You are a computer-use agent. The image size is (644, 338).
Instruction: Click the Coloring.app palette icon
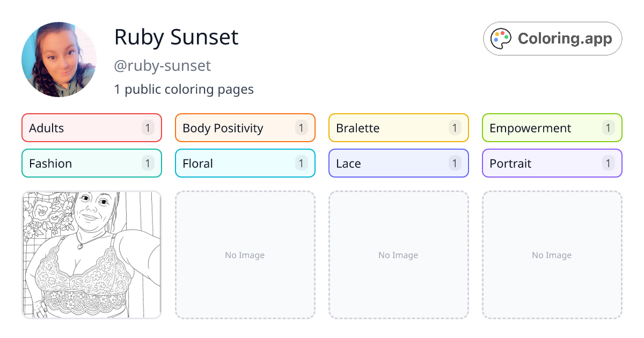pos(501,38)
